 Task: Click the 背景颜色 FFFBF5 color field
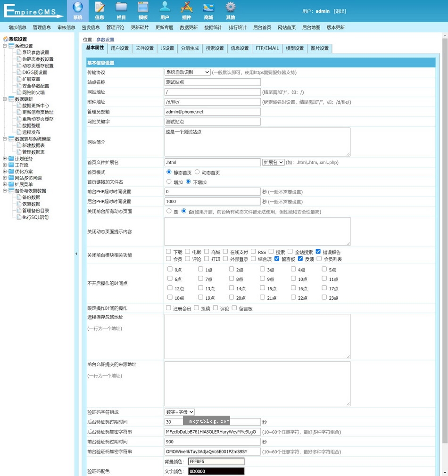216,461
